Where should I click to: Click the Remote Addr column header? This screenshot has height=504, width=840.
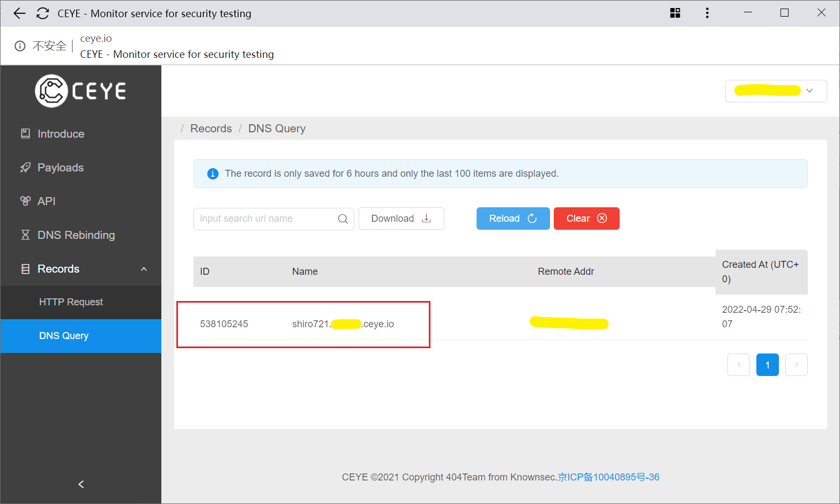coord(566,272)
